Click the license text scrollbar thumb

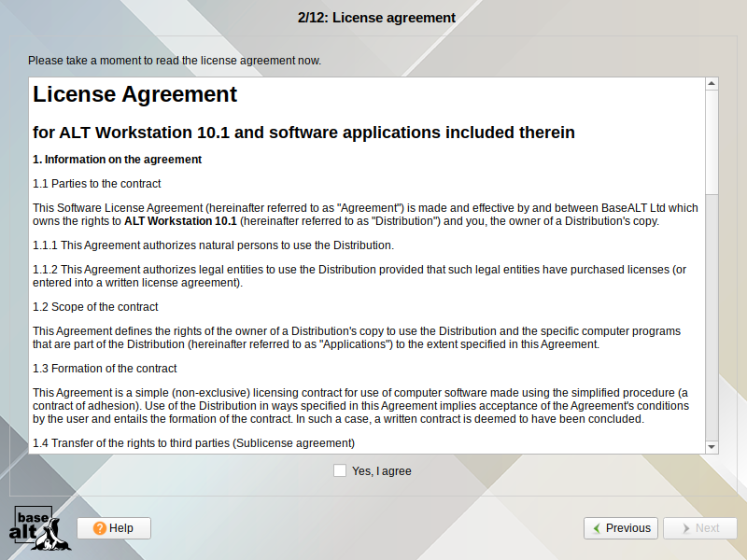point(712,142)
